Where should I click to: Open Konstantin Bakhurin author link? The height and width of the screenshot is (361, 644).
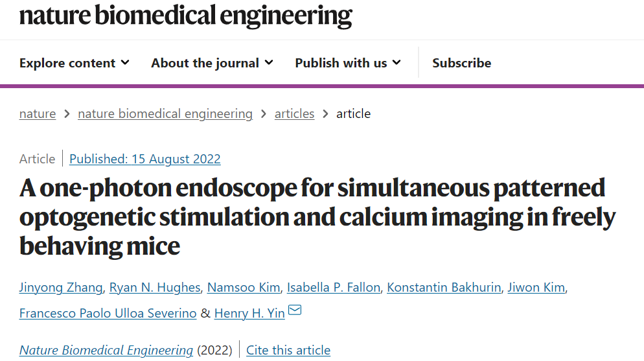tap(444, 288)
